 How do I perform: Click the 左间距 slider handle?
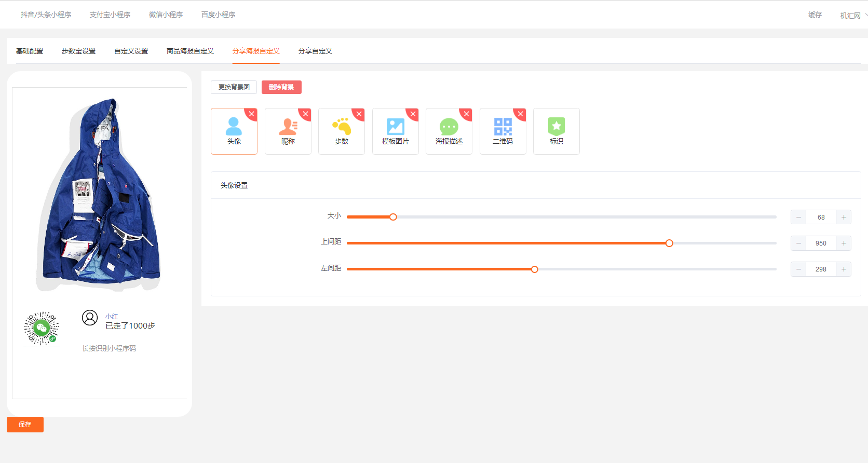[534, 269]
